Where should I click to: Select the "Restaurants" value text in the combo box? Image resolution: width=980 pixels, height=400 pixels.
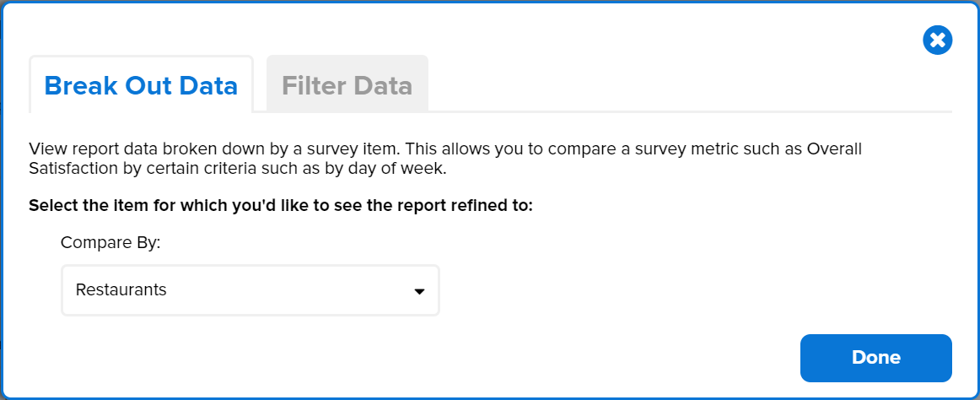[121, 290]
